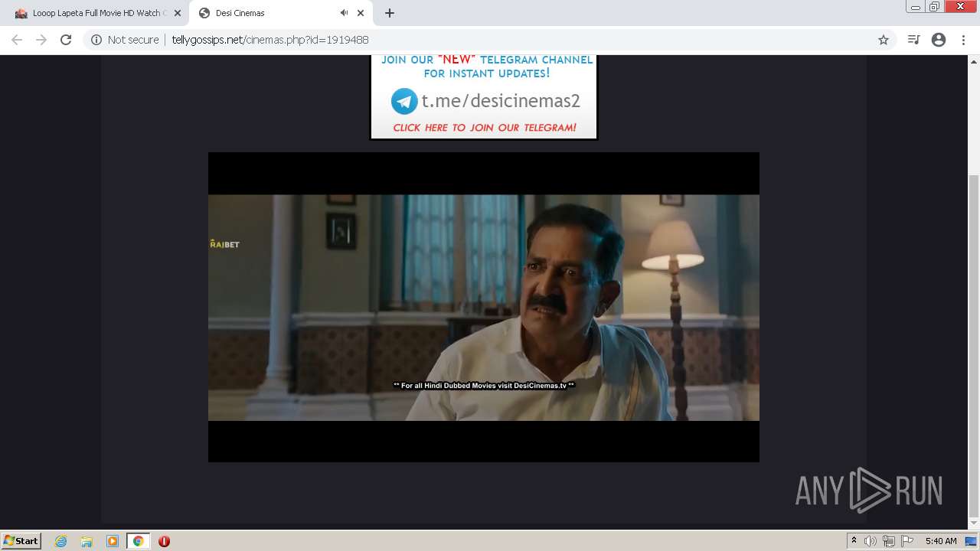Click the RAJBET logo in the video
The height and width of the screenshot is (551, 980).
tap(224, 244)
